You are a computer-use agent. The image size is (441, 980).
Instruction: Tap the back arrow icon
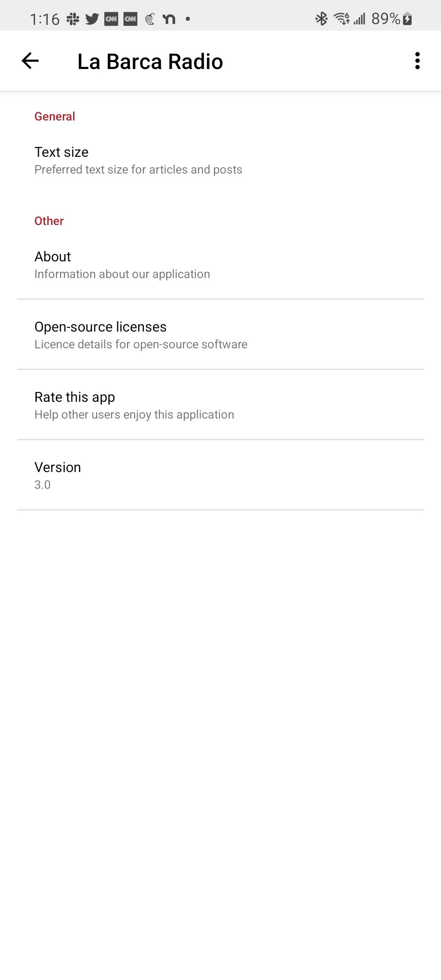click(x=30, y=61)
